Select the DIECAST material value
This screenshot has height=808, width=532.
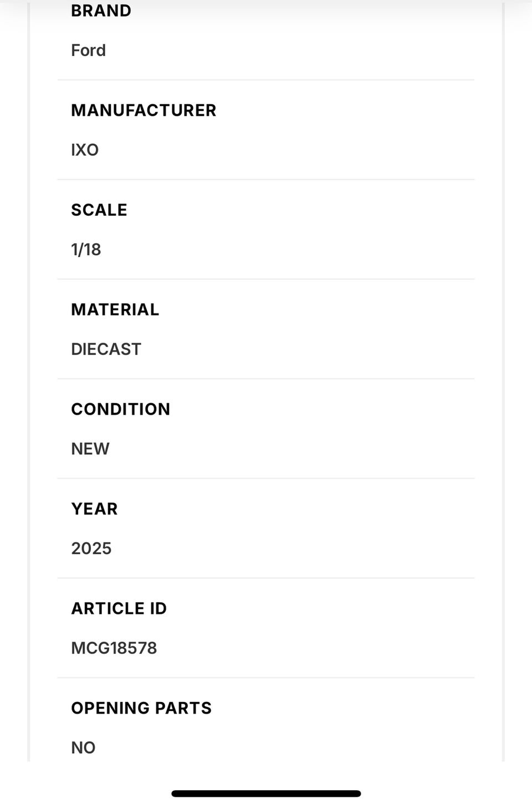pos(106,349)
